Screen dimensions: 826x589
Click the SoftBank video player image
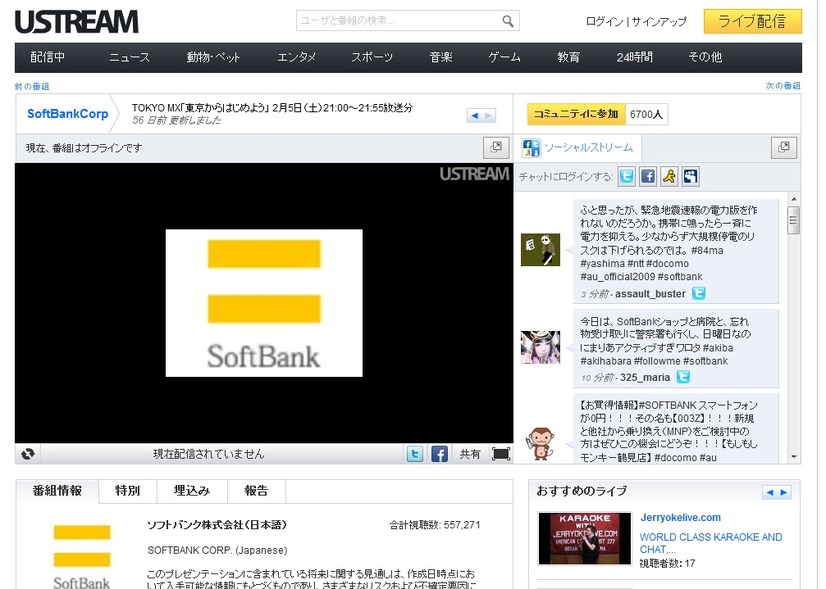(x=264, y=303)
